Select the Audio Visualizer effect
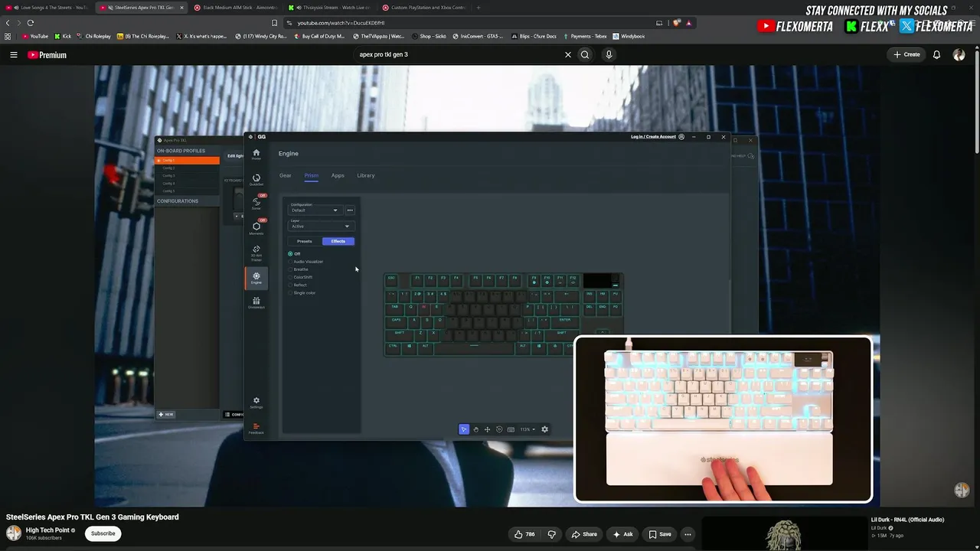The width and height of the screenshot is (980, 551). (x=306, y=262)
